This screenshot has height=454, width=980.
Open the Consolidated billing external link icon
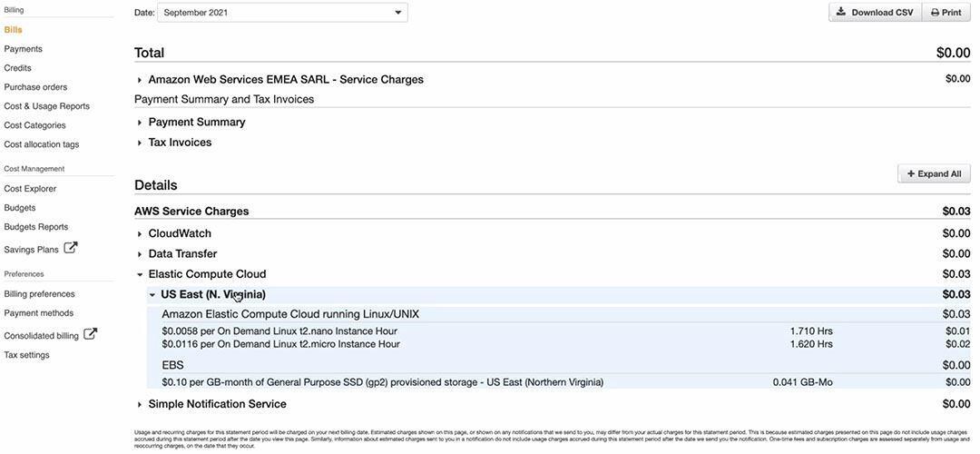coord(91,334)
